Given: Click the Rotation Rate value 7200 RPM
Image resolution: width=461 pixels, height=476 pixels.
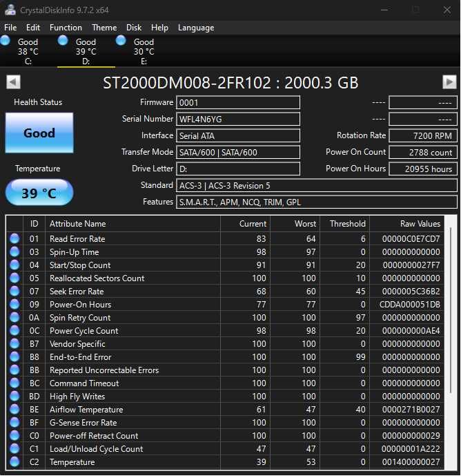Looking at the screenshot, I should pyautogui.click(x=423, y=135).
